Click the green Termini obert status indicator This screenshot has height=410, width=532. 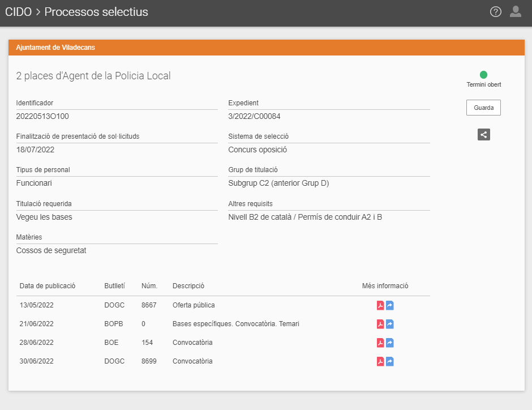483,75
